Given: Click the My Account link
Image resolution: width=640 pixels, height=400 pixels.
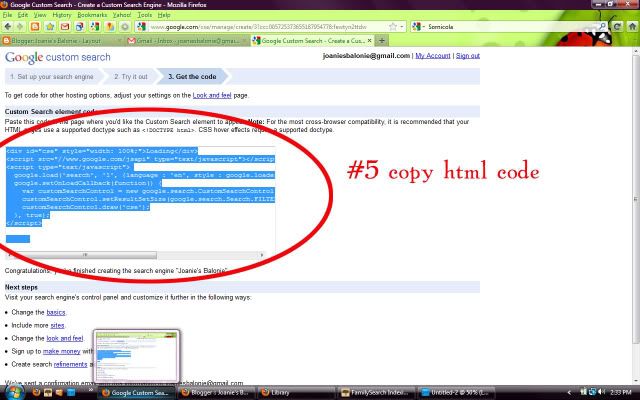Looking at the screenshot, I should [433, 56].
